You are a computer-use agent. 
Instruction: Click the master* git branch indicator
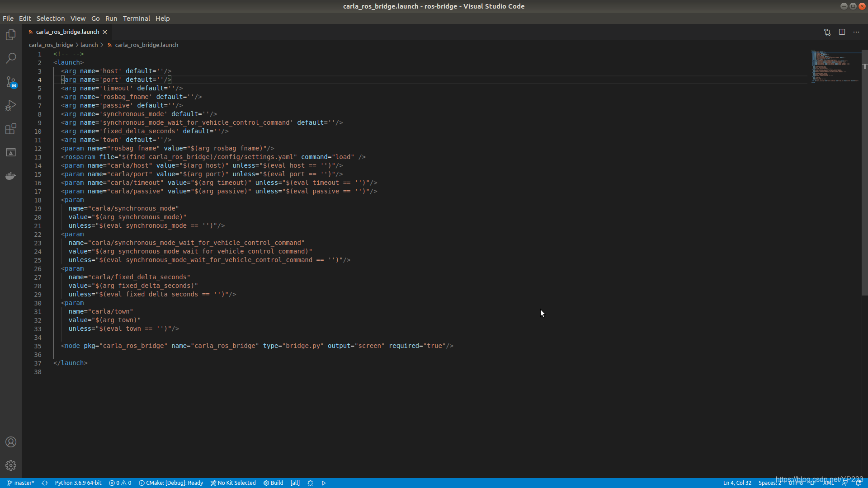pyautogui.click(x=21, y=483)
